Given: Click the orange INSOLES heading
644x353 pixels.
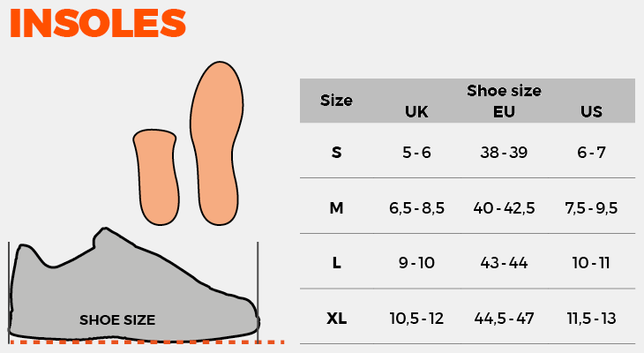Looking at the screenshot, I should [98, 24].
